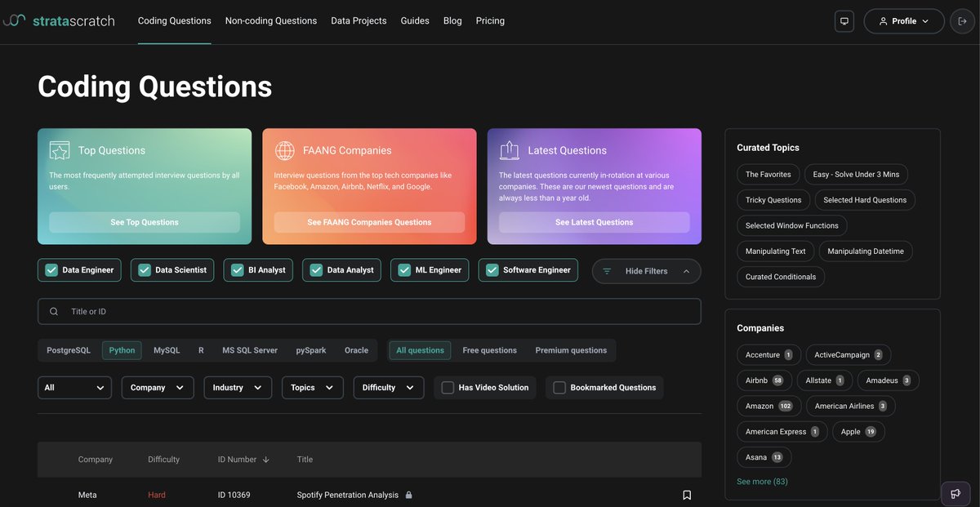Click the FAANG Companies globe icon
The width and height of the screenshot is (980, 507).
click(284, 150)
